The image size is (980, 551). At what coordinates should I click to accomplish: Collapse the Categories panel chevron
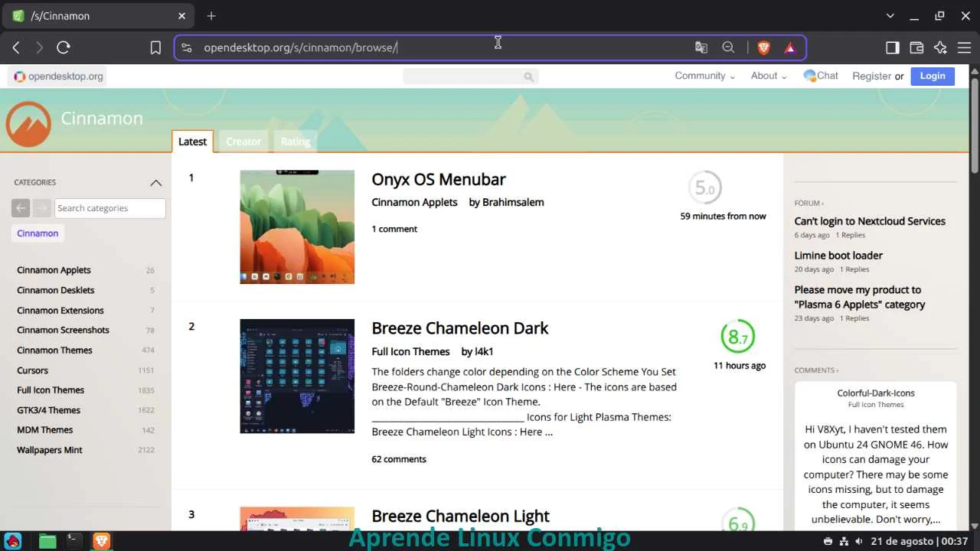click(156, 182)
